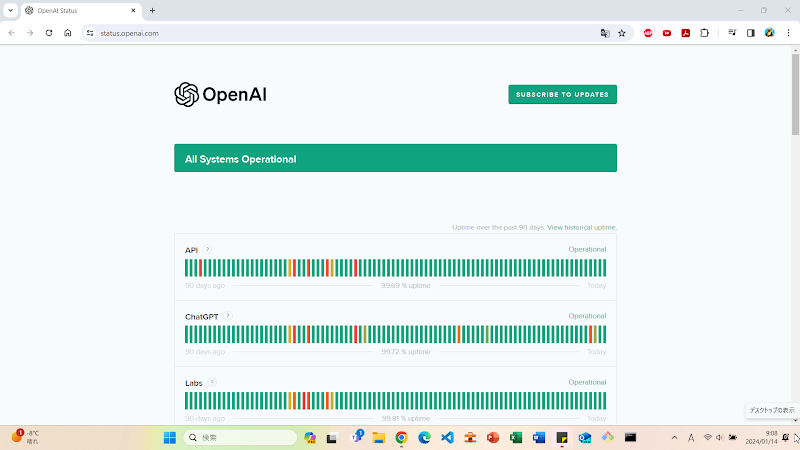Open the terminal icon in the taskbar

point(631,437)
